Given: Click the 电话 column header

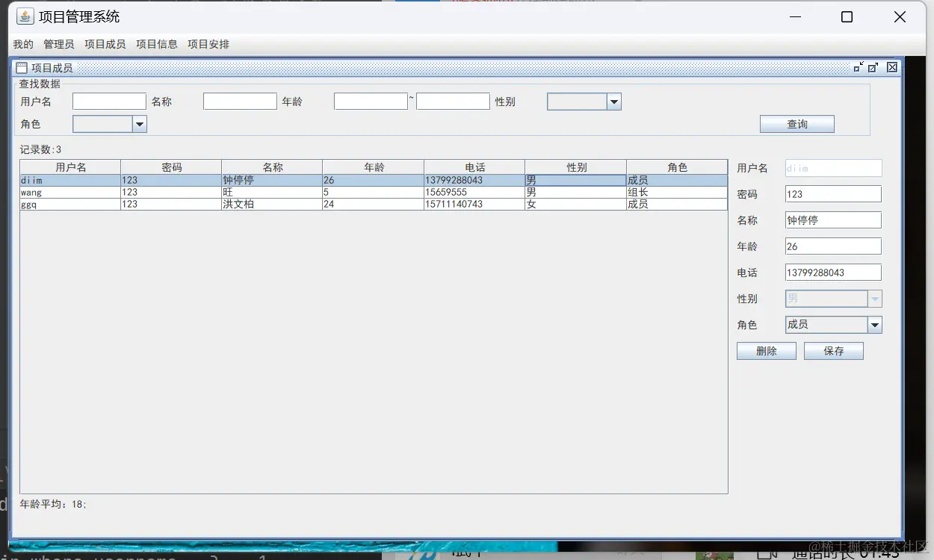Looking at the screenshot, I should click(474, 167).
